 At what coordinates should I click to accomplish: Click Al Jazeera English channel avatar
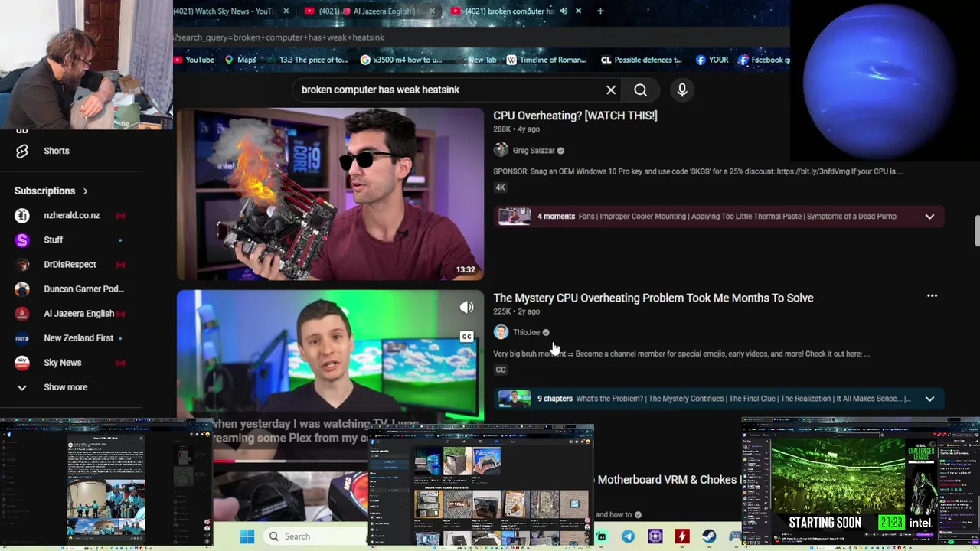[x=22, y=313]
